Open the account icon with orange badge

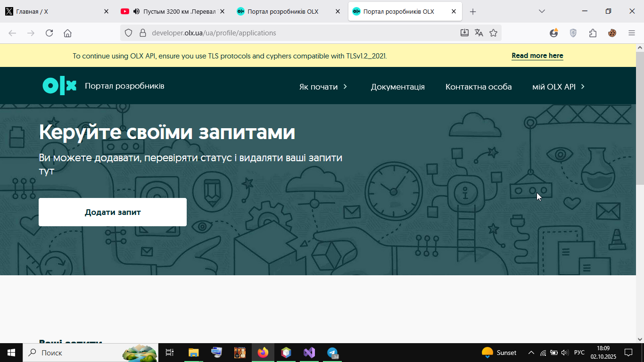[554, 33]
